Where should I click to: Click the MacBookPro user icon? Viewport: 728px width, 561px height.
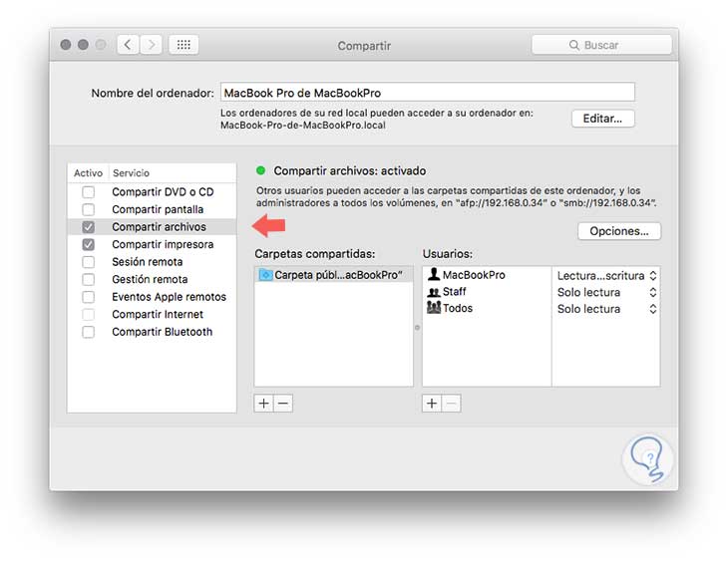434,274
